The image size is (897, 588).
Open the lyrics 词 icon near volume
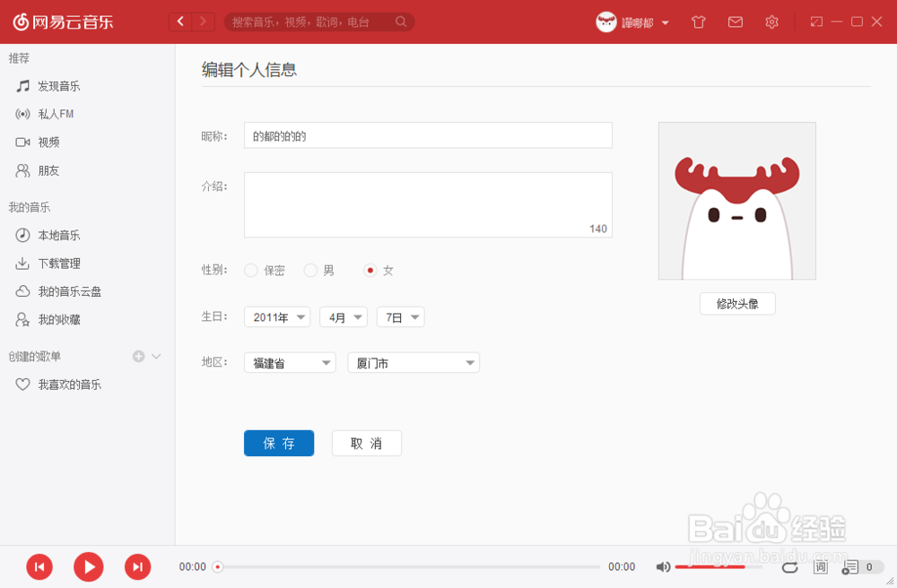819,566
